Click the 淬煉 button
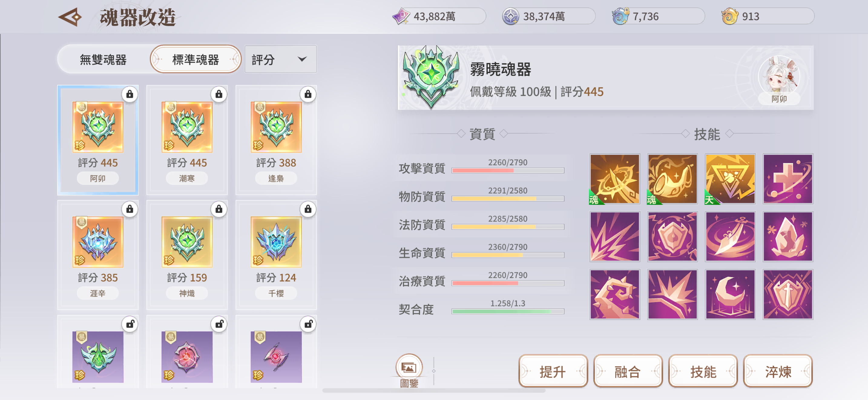 778,371
